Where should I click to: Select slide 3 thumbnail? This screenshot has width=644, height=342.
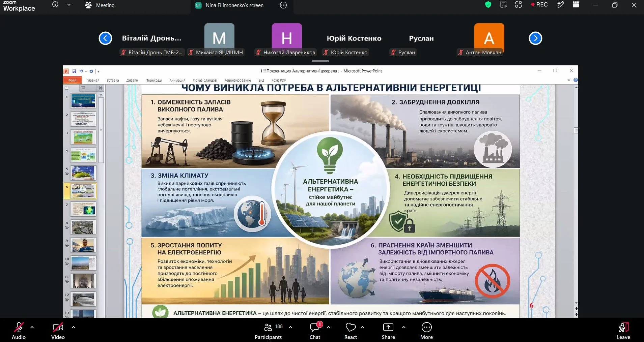pyautogui.click(x=83, y=137)
